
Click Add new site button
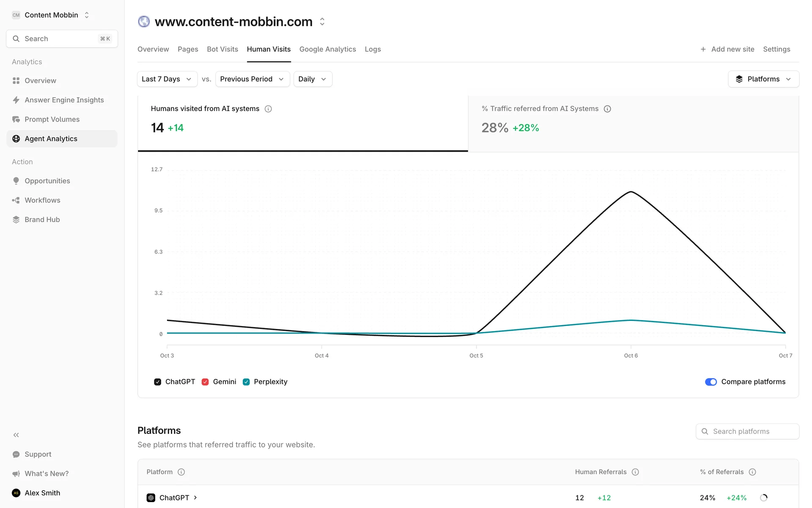(x=727, y=49)
